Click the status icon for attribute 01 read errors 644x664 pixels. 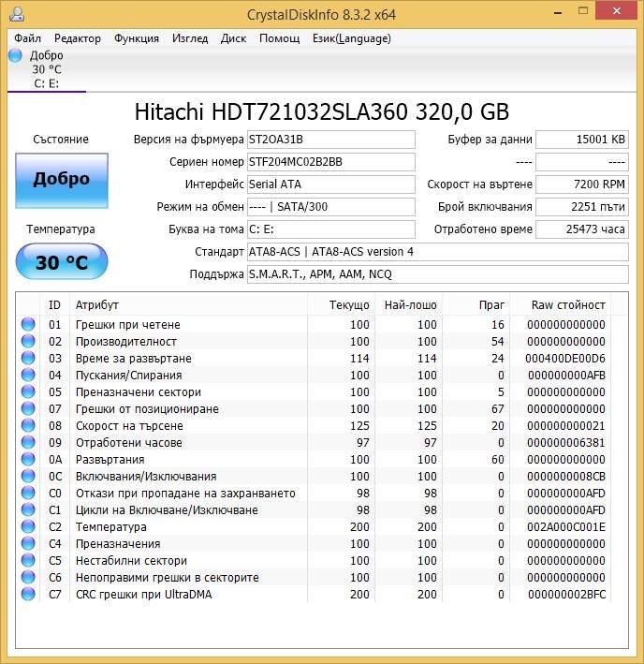pos(28,325)
